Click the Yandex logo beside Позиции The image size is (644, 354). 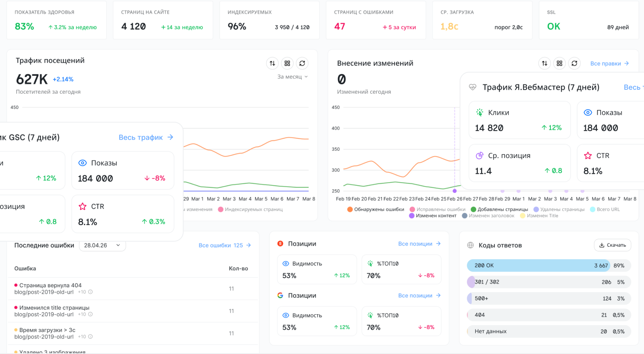[x=280, y=244]
